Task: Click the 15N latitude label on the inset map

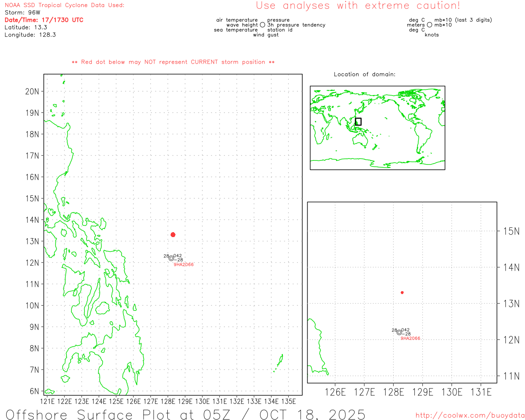Action: click(x=511, y=231)
